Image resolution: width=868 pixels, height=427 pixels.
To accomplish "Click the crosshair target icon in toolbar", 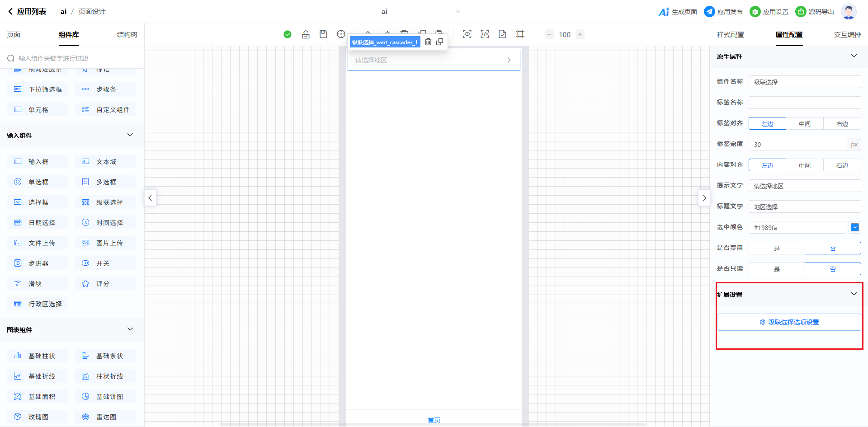I will 341,34.
